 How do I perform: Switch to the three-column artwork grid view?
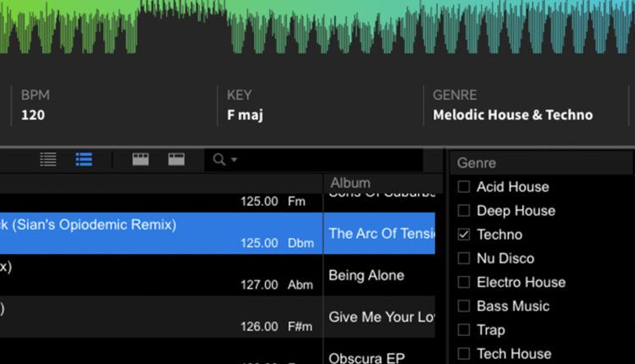coord(141,159)
